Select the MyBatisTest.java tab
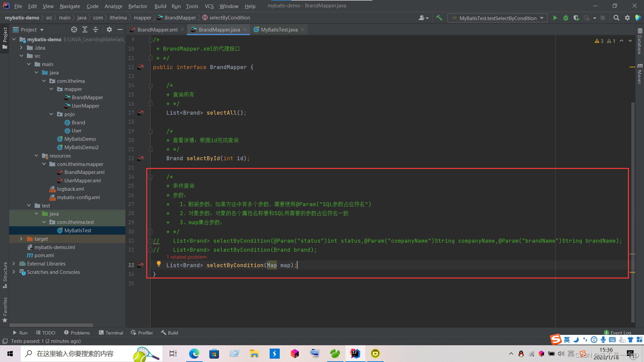 coord(279,29)
